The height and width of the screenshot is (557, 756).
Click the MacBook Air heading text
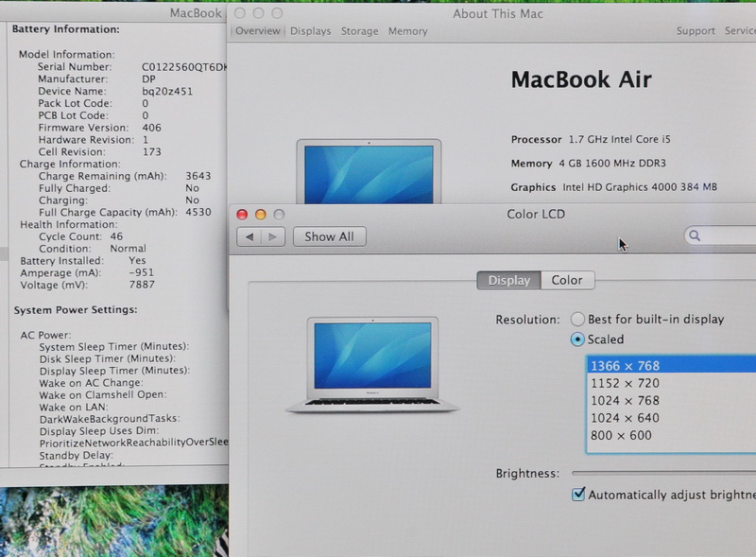581,79
